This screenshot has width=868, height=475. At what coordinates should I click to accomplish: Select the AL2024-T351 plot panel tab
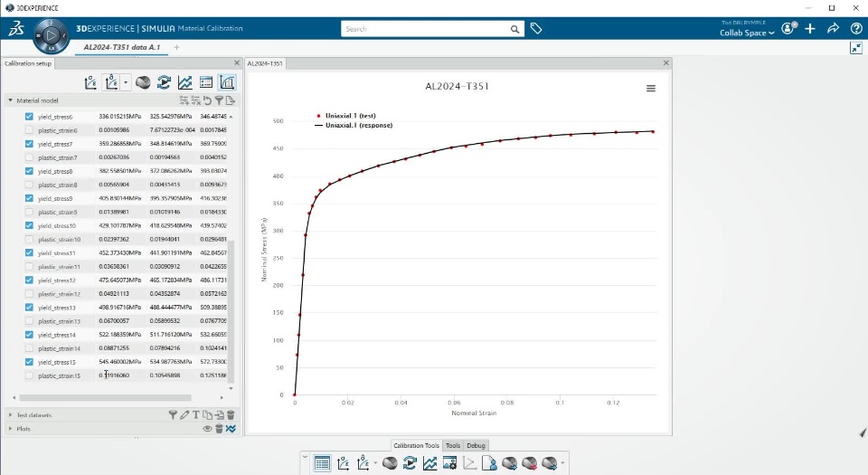(x=265, y=63)
